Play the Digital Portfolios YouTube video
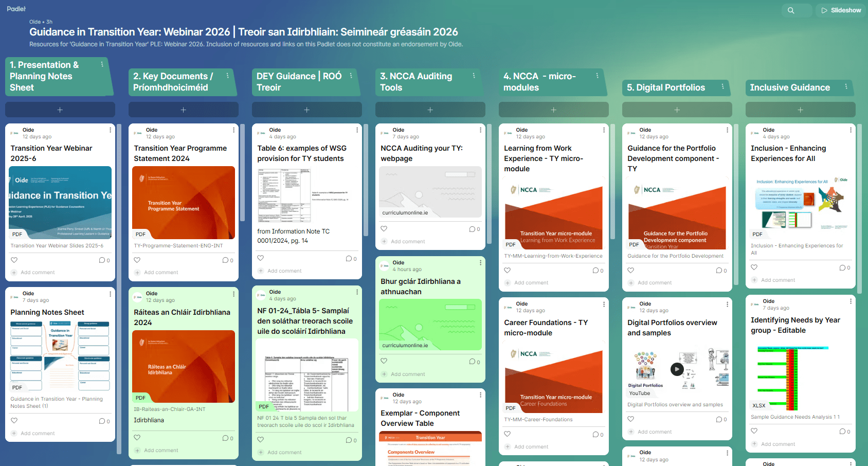868x466 pixels. 677,369
